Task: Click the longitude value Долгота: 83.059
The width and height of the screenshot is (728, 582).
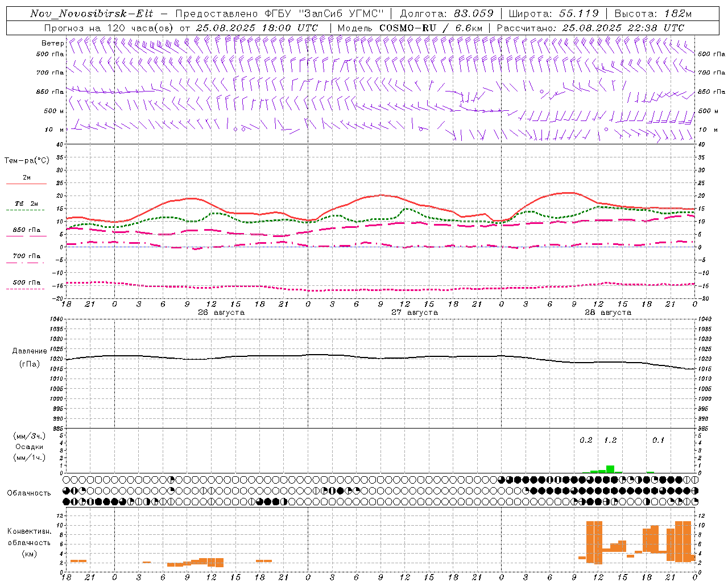Action: pyautogui.click(x=446, y=14)
